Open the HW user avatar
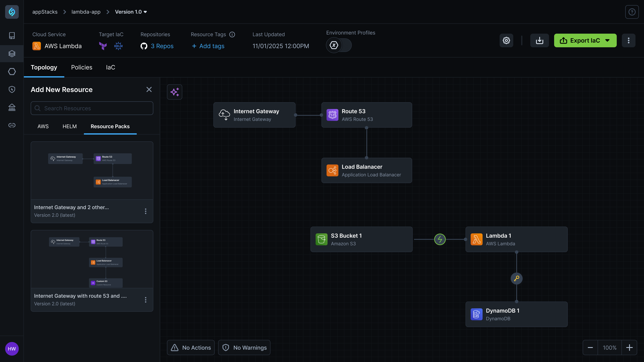The image size is (644, 362). click(12, 349)
